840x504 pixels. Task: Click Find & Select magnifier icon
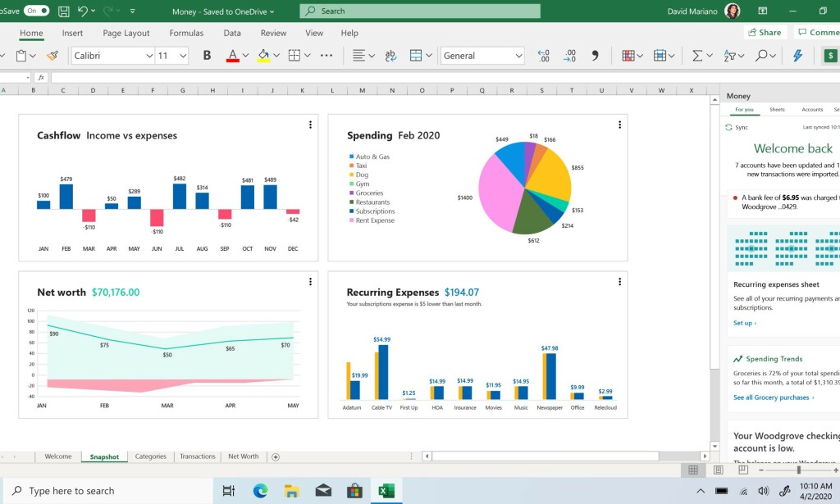(x=761, y=56)
